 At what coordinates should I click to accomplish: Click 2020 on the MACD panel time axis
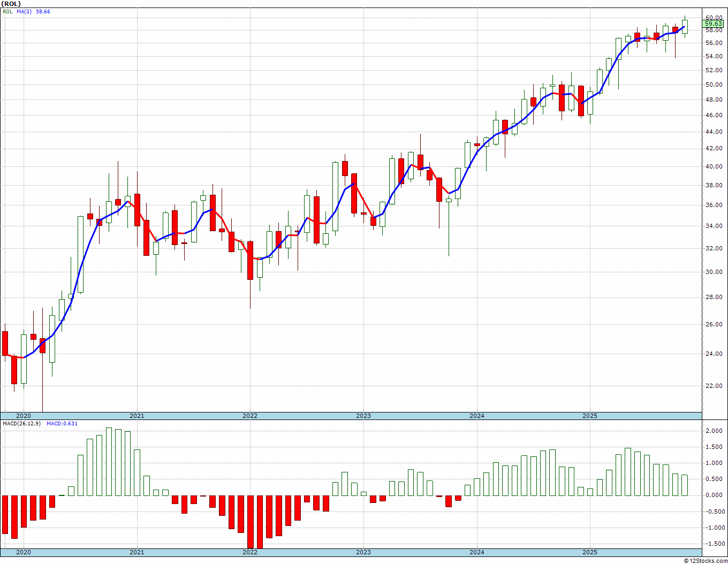click(x=24, y=552)
